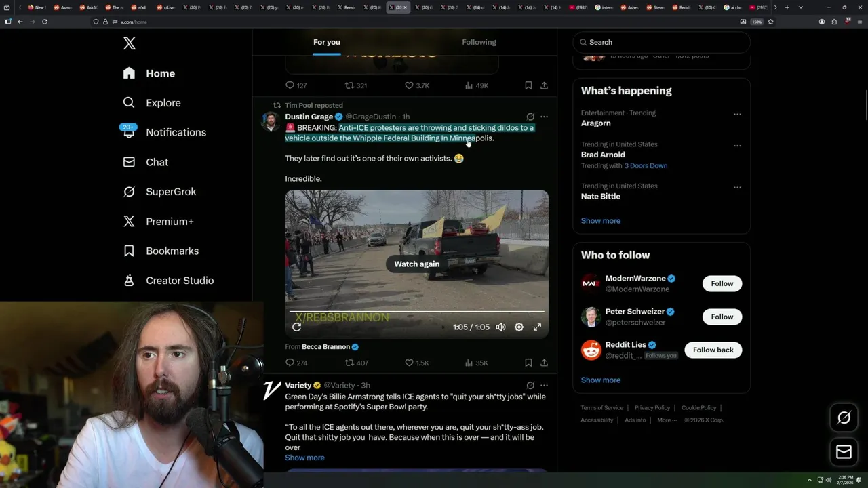
Task: Switch to Following tab
Action: pos(479,42)
